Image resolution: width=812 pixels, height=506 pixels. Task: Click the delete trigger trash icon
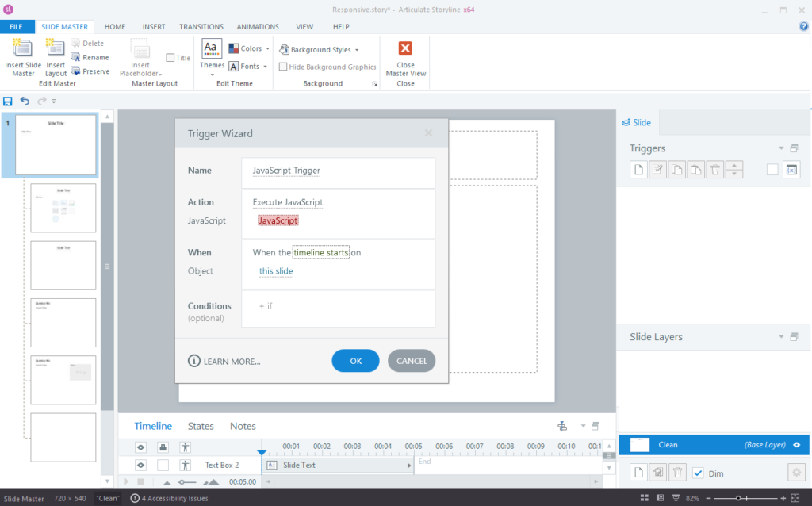[x=715, y=170]
